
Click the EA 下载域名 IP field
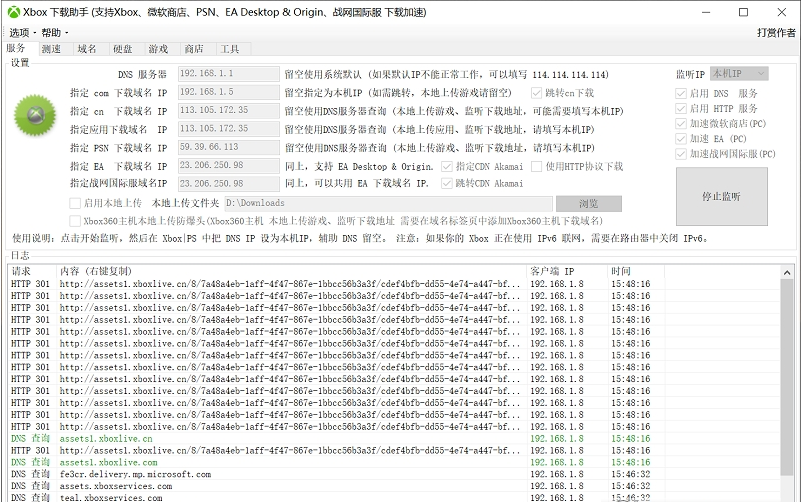(229, 166)
